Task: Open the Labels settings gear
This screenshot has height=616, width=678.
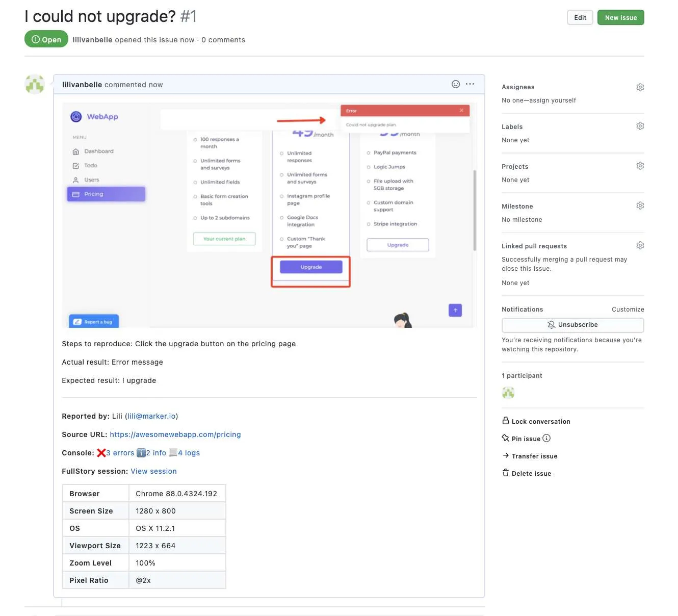Action: (640, 125)
